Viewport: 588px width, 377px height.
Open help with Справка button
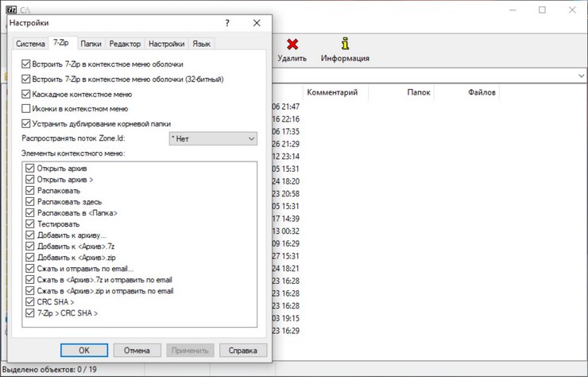(x=242, y=350)
